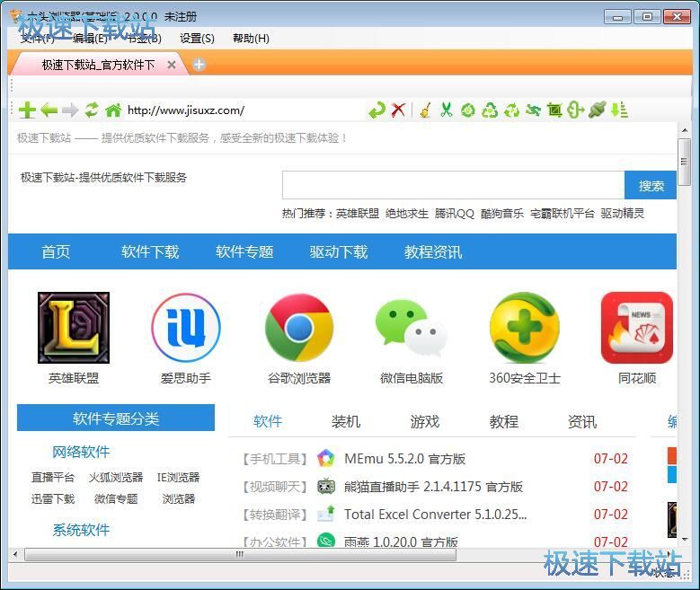Switch to the 装机 list tab
The width and height of the screenshot is (700, 590).
pos(346,421)
